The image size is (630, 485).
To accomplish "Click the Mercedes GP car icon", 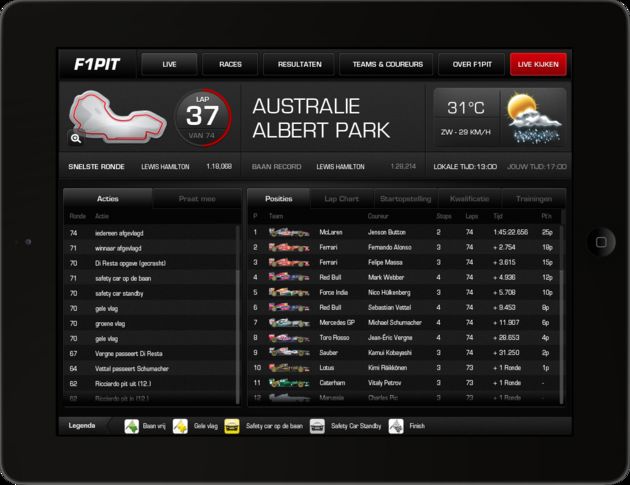I will (x=289, y=323).
